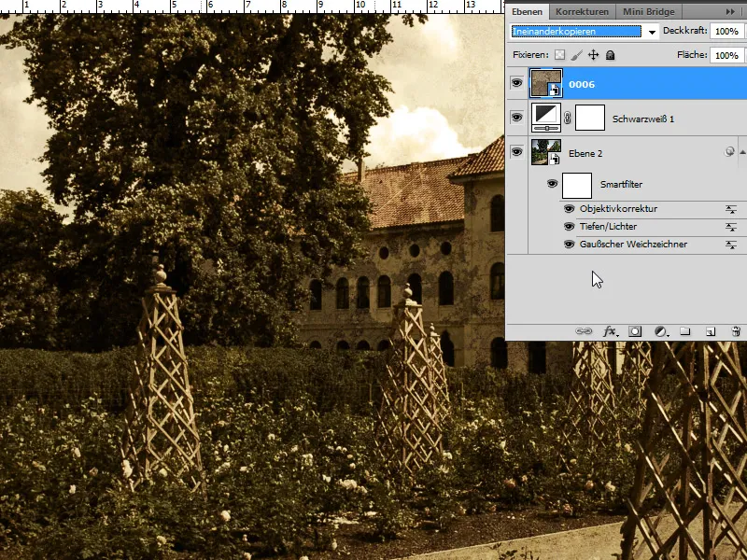Screen dimensions: 747x560
Task: Click the Deckkraft opacity value field
Action: (x=726, y=32)
